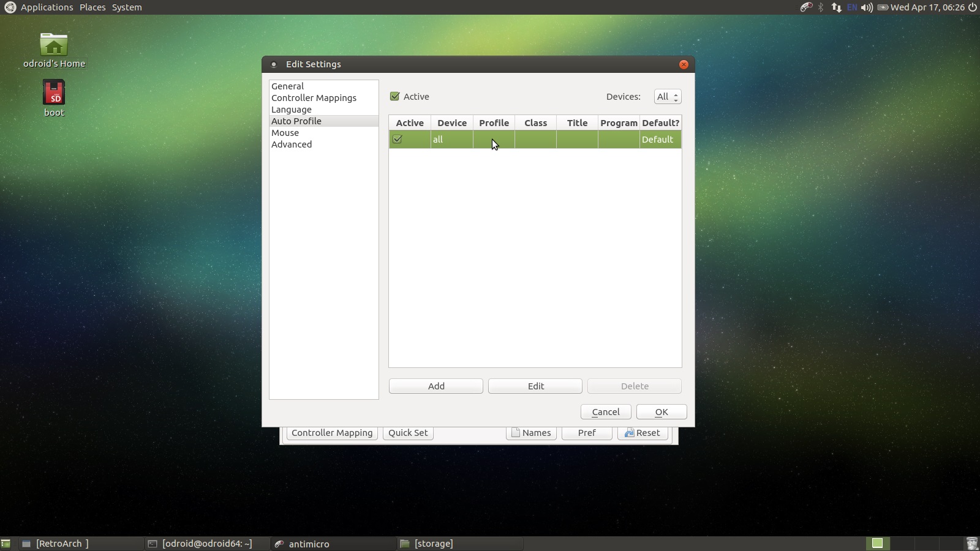Sort table by Profile column header
This screenshot has width=980, height=551.
click(494, 123)
